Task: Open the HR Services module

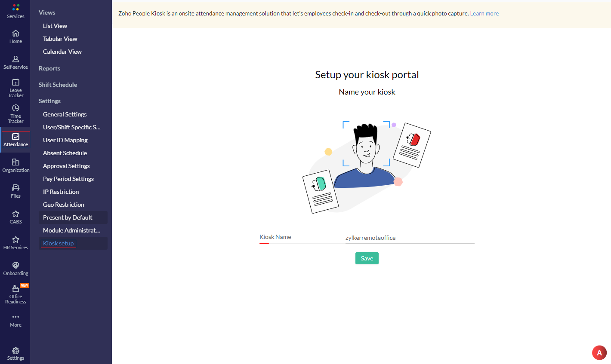Action: point(15,243)
